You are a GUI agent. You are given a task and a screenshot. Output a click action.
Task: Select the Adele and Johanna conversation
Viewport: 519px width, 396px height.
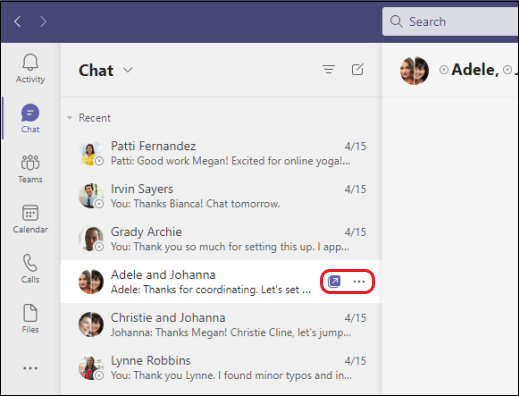(221, 282)
